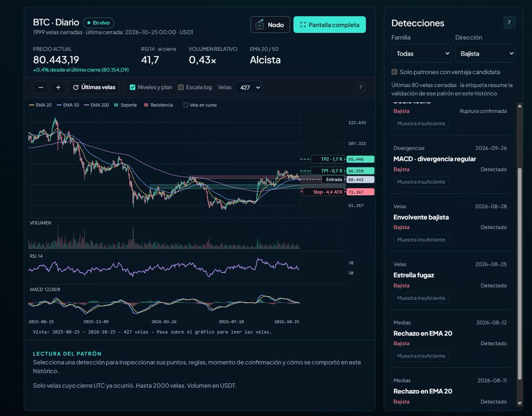
Task: Click the 71.367 stop price tag
Action: tap(360, 192)
